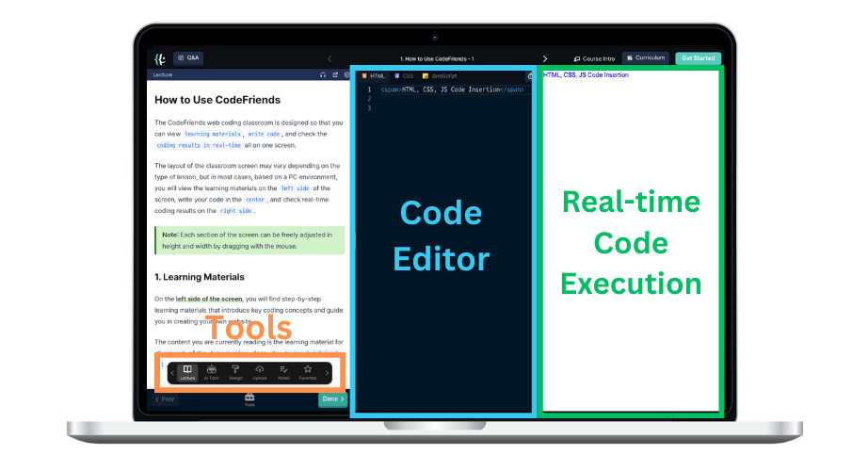Open the Curriculum button

pyautogui.click(x=646, y=58)
